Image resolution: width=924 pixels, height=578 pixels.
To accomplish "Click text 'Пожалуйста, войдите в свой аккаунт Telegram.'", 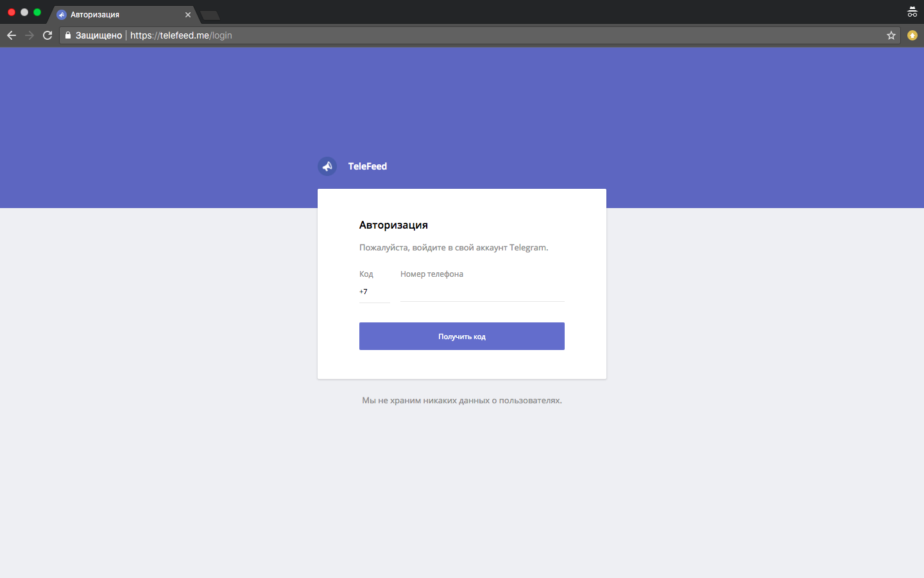I will [x=454, y=248].
